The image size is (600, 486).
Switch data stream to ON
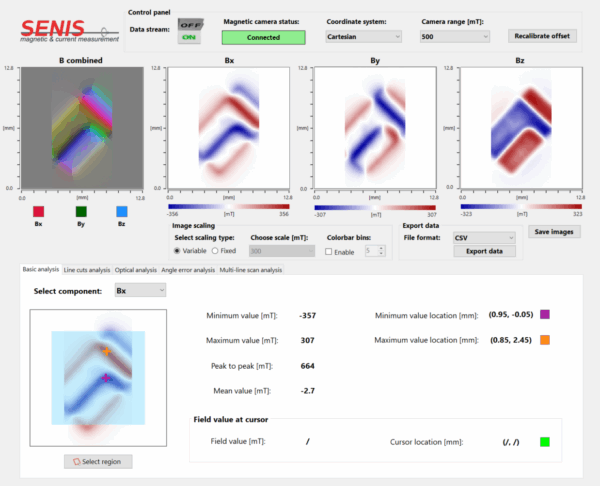click(x=188, y=37)
